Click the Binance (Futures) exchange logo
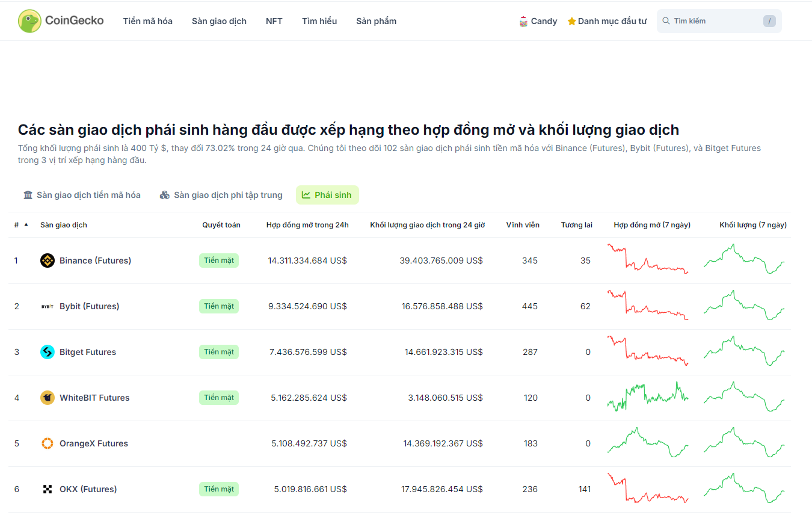The height and width of the screenshot is (515, 812). pyautogui.click(x=47, y=260)
